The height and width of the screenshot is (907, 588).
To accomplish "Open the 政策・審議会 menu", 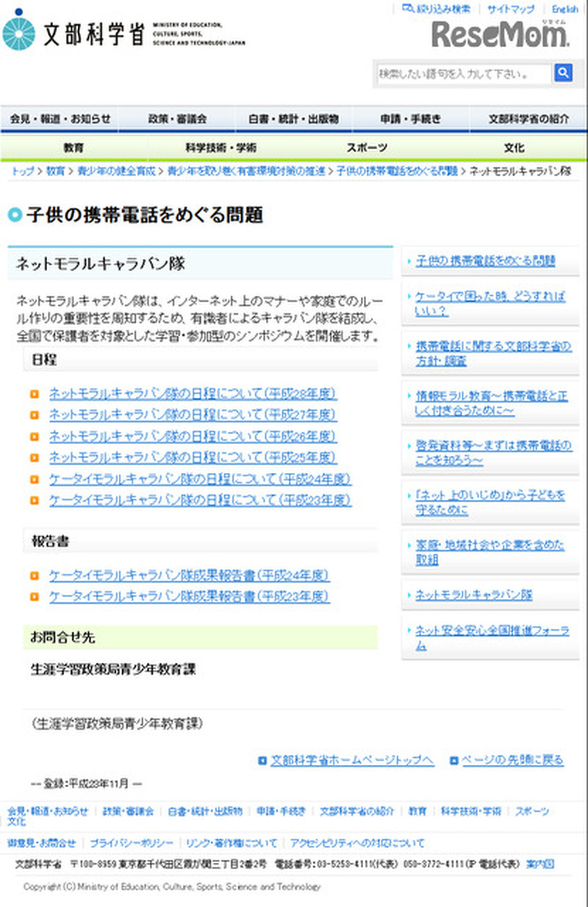I will click(177, 118).
